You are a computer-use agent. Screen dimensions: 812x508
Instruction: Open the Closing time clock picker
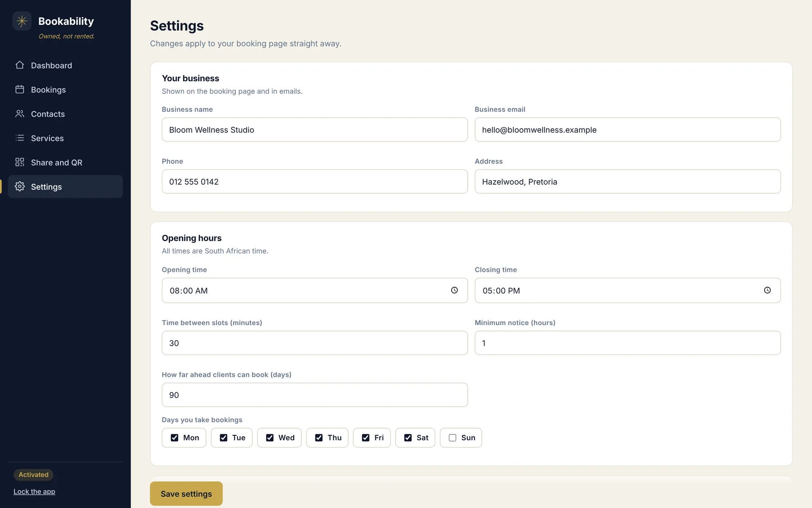[767, 290]
